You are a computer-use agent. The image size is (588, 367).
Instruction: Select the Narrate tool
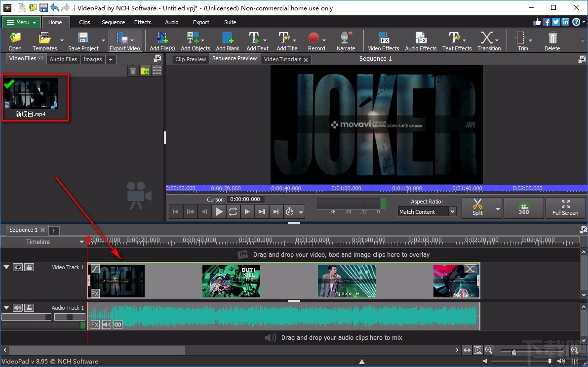tap(345, 41)
